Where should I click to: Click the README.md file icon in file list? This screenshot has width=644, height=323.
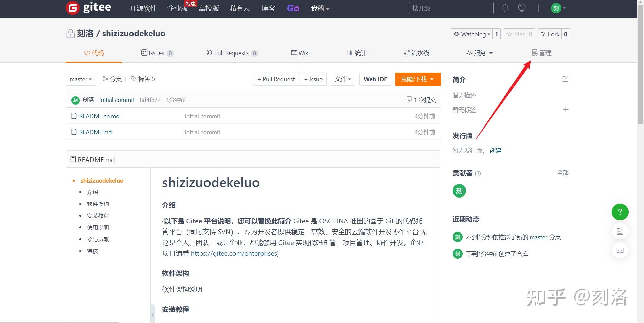[74, 132]
